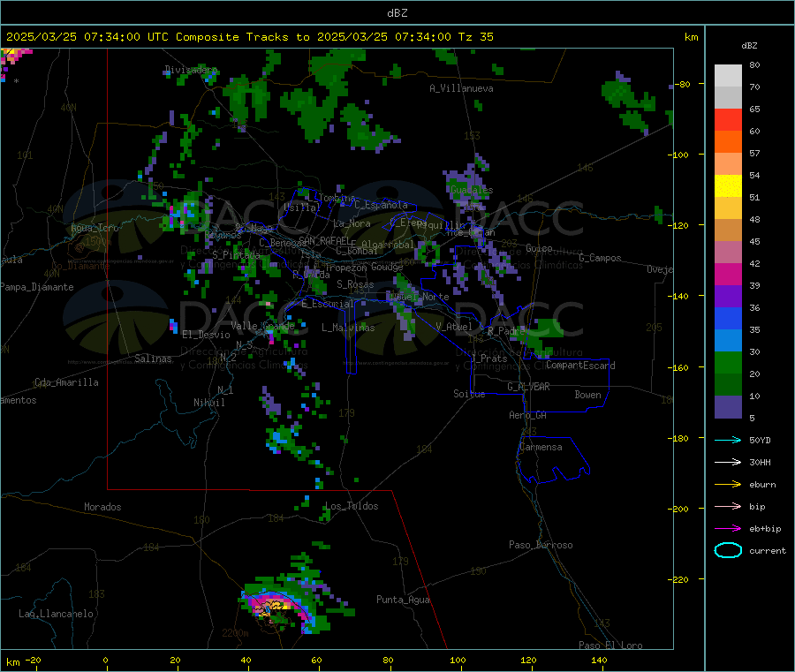
Task: Click the Punta_Agua place label
Action: (403, 600)
